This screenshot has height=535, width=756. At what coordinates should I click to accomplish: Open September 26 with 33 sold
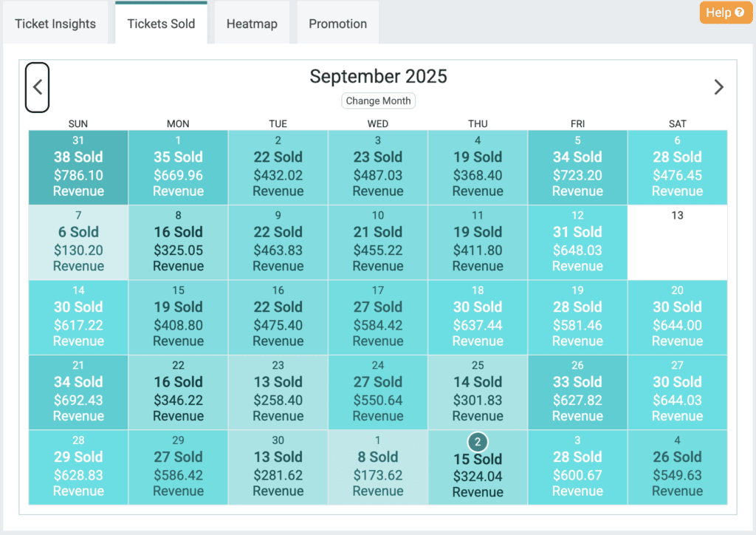(x=577, y=392)
